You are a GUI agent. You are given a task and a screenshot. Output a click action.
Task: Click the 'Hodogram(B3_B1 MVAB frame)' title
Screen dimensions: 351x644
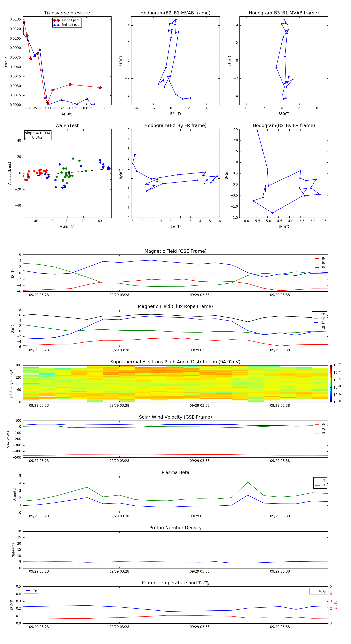tap(284, 13)
